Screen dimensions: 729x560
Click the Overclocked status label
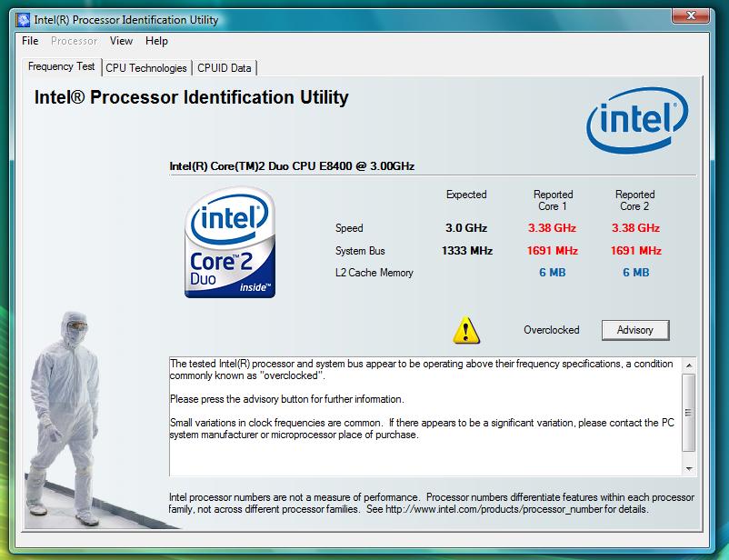[552, 330]
